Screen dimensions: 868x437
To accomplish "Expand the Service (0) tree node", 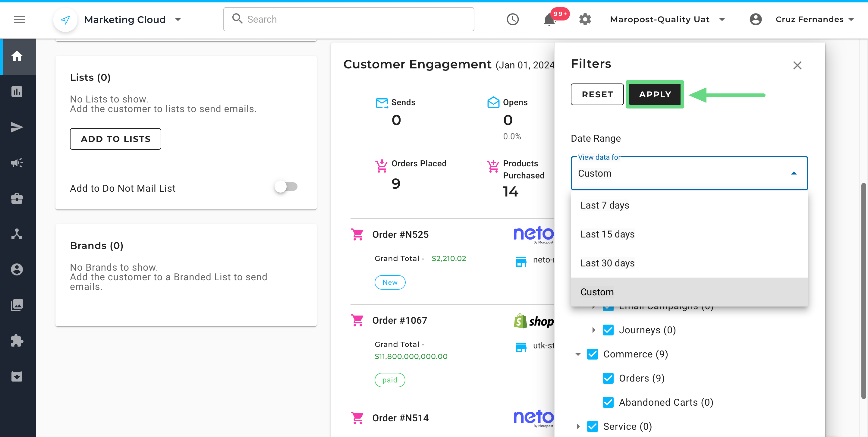I will click(578, 426).
